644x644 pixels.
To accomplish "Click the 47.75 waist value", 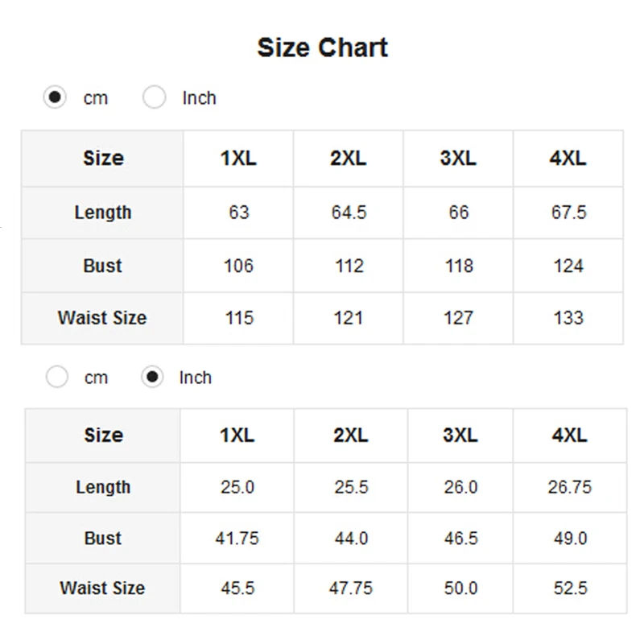I will pos(351,588).
